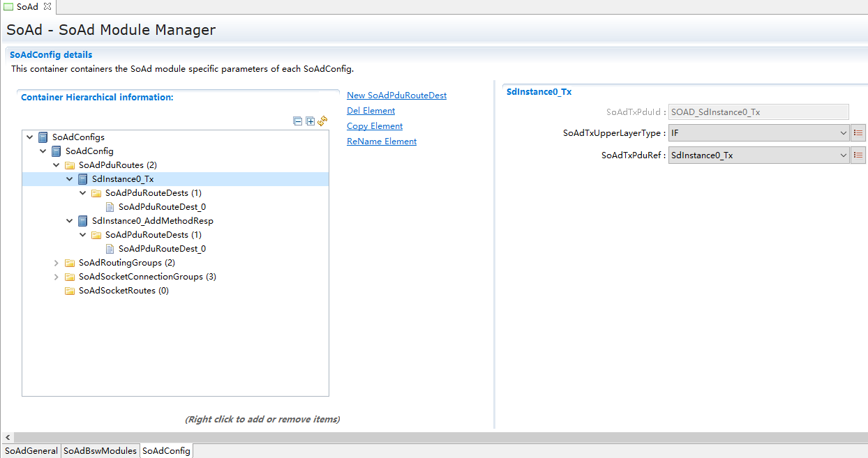Click the ReName Element link
Screen dimensions: 868x458
tap(381, 142)
